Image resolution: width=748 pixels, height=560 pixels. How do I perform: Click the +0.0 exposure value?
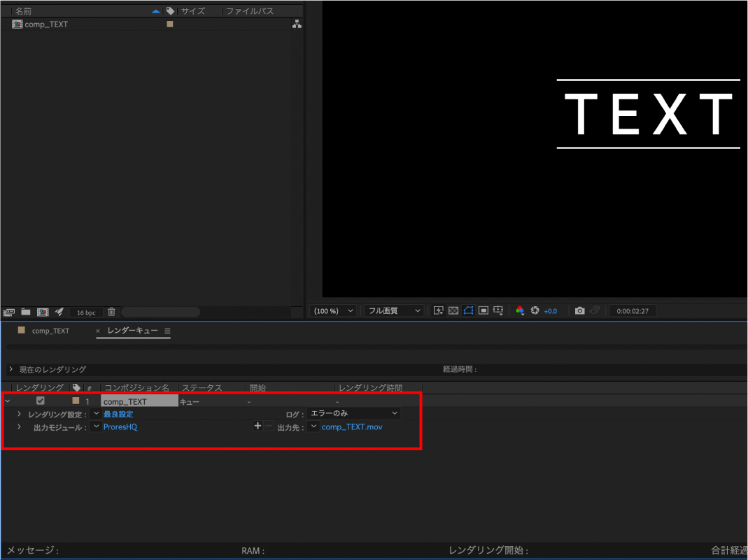point(551,311)
